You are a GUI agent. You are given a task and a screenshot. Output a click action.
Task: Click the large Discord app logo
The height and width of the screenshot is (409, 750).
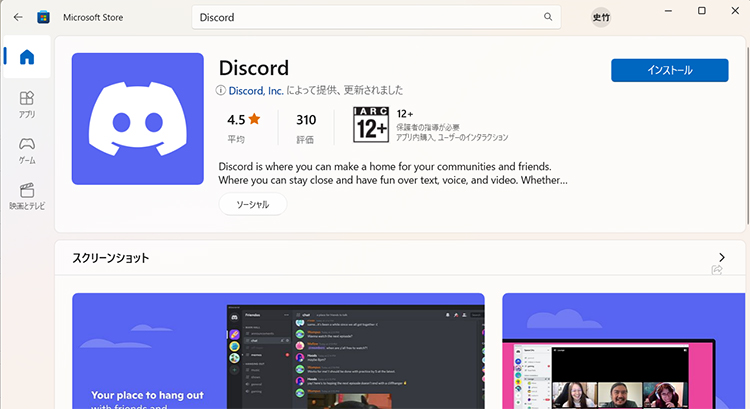138,119
